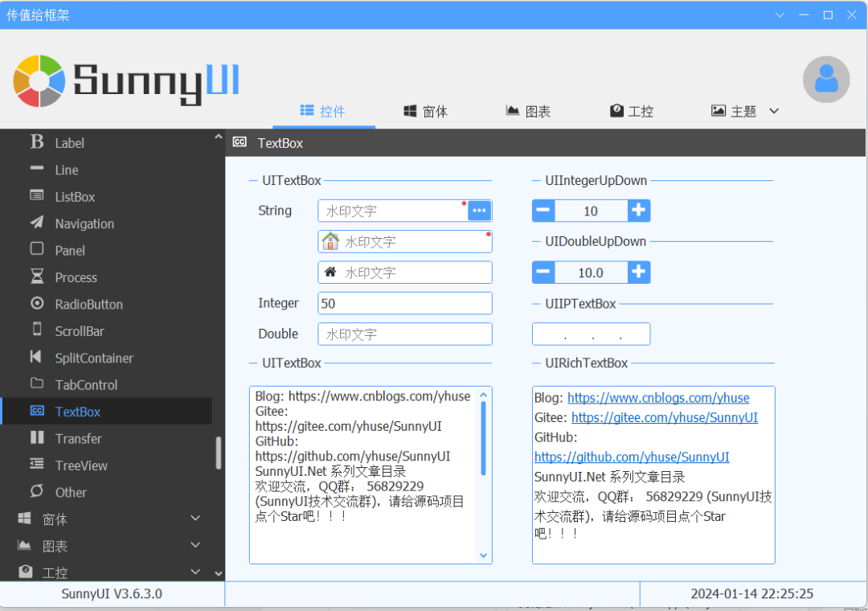This screenshot has height=611, width=868.
Task: Expand the 图表 sidebar group
Action: [195, 546]
